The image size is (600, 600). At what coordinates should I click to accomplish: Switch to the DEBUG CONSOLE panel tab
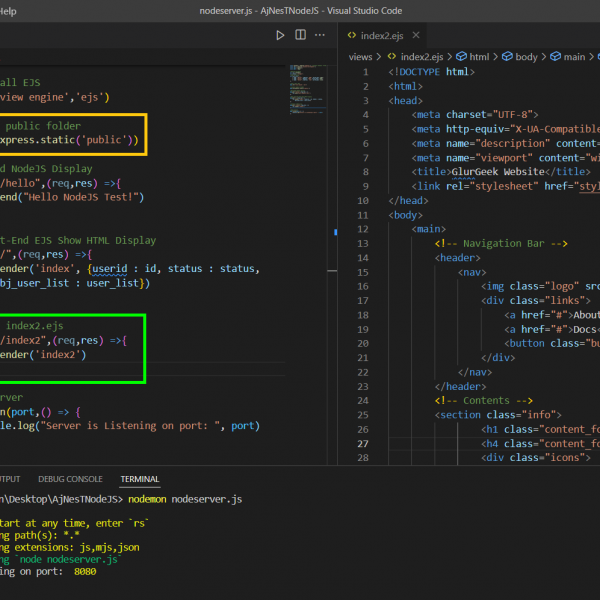click(x=70, y=479)
